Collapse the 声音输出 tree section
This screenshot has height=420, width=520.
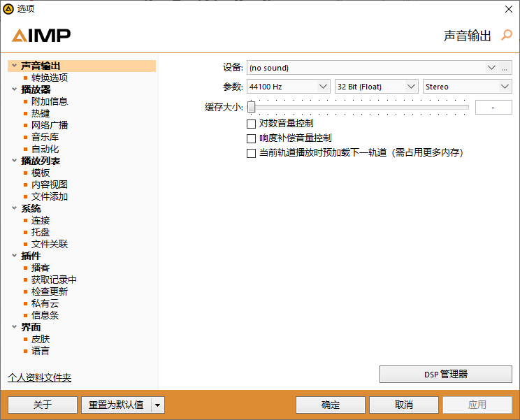(x=14, y=65)
